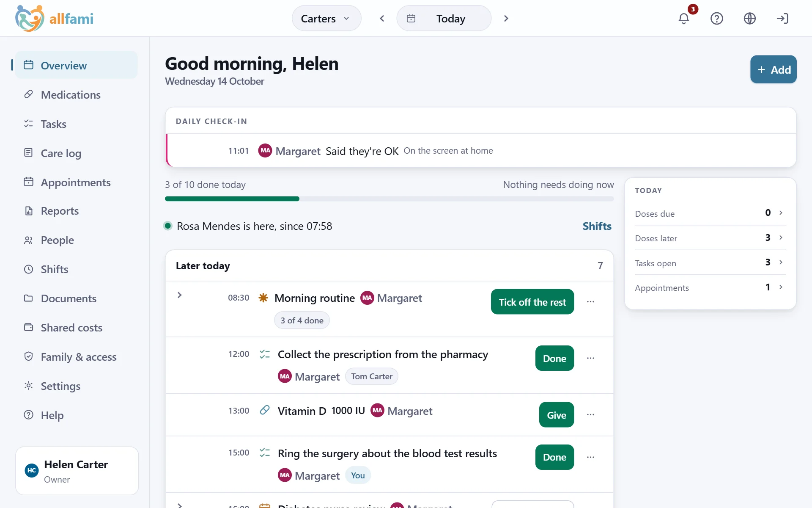Click the allfami logo
Screen dimensions: 812x508
pyautogui.click(x=54, y=19)
